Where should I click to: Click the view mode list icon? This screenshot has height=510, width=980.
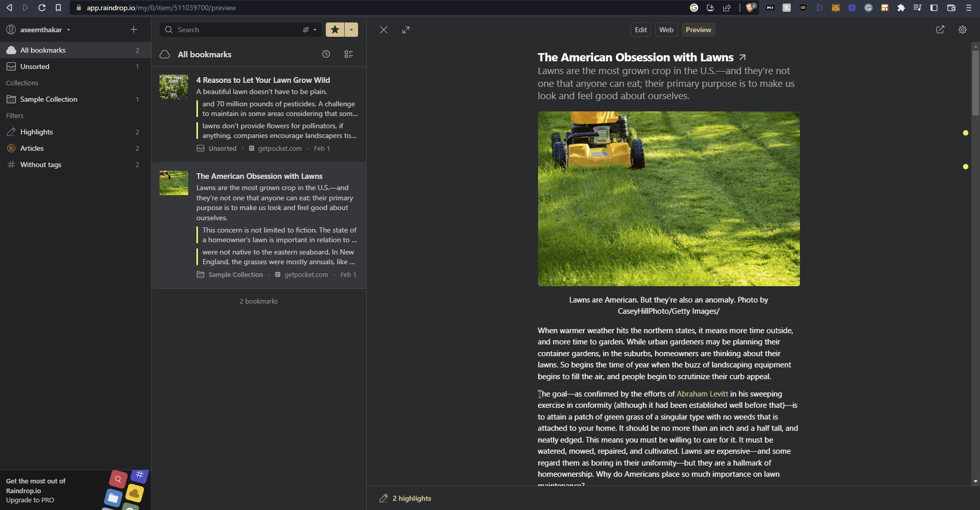pyautogui.click(x=349, y=54)
